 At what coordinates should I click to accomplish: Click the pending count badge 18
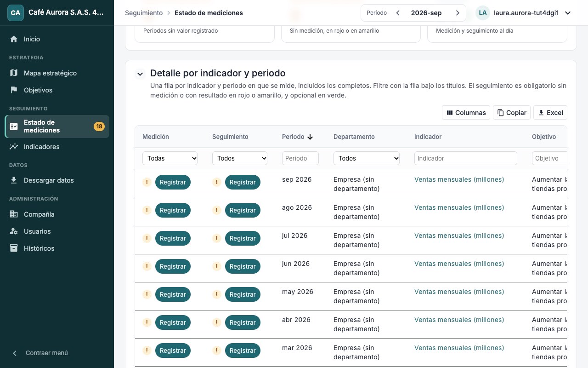99,126
